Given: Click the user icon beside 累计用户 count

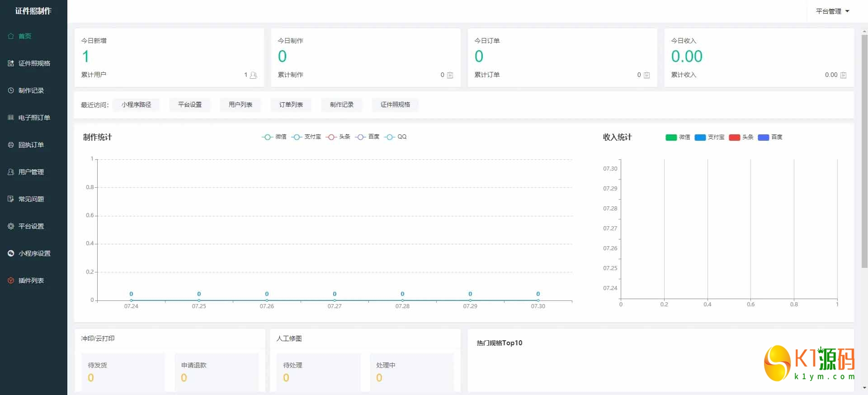Looking at the screenshot, I should [254, 75].
